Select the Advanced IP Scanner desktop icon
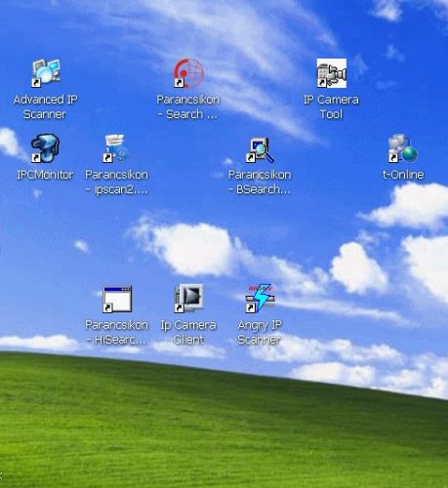 pyautogui.click(x=46, y=73)
